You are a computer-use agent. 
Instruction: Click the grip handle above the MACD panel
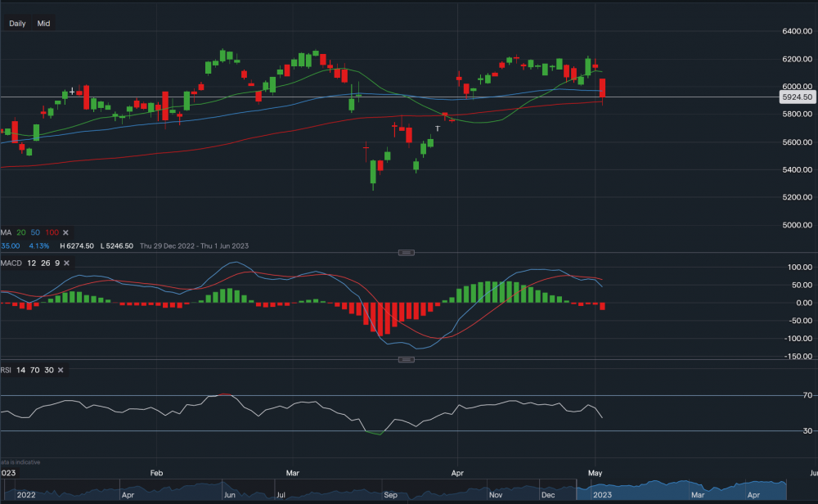click(406, 253)
